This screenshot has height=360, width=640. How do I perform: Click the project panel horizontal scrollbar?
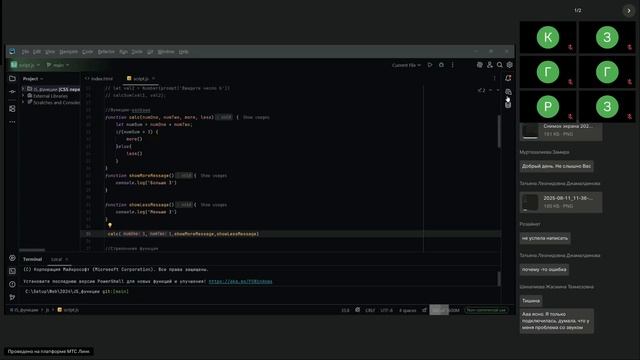click(32, 250)
